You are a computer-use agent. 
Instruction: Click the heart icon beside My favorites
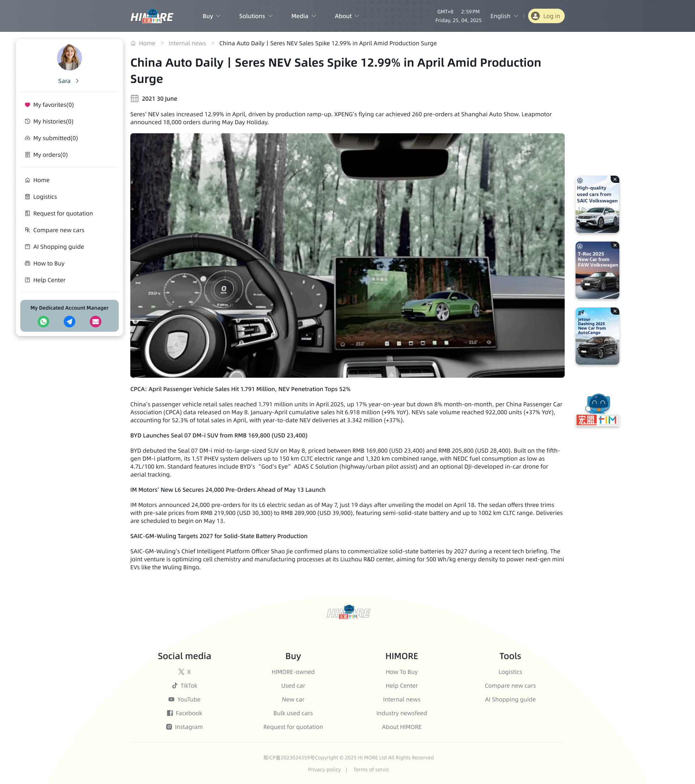(28, 105)
